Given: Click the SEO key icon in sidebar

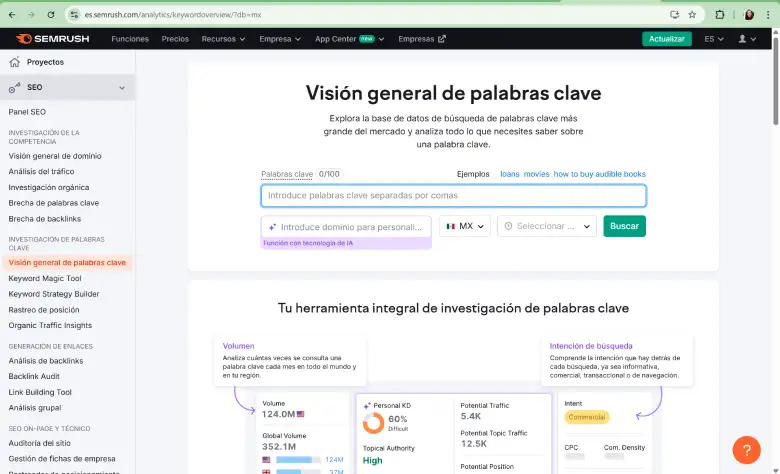Looking at the screenshot, I should point(14,88).
